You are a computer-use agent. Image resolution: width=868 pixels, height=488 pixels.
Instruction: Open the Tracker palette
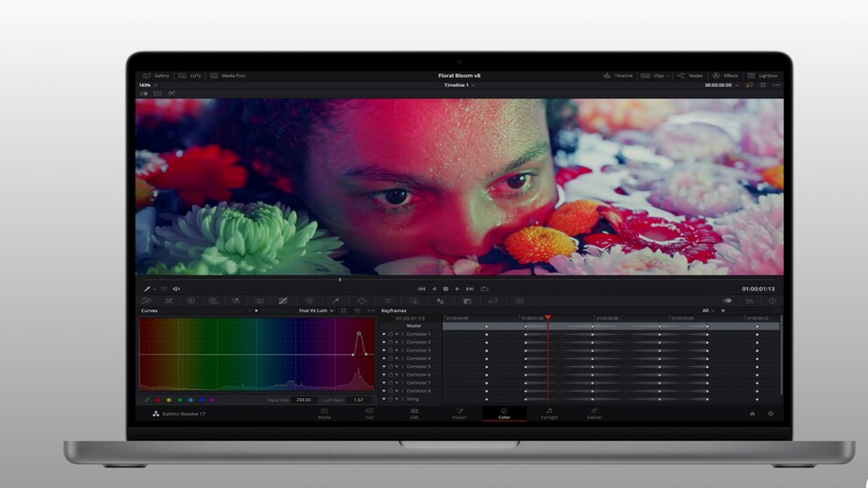pos(388,301)
